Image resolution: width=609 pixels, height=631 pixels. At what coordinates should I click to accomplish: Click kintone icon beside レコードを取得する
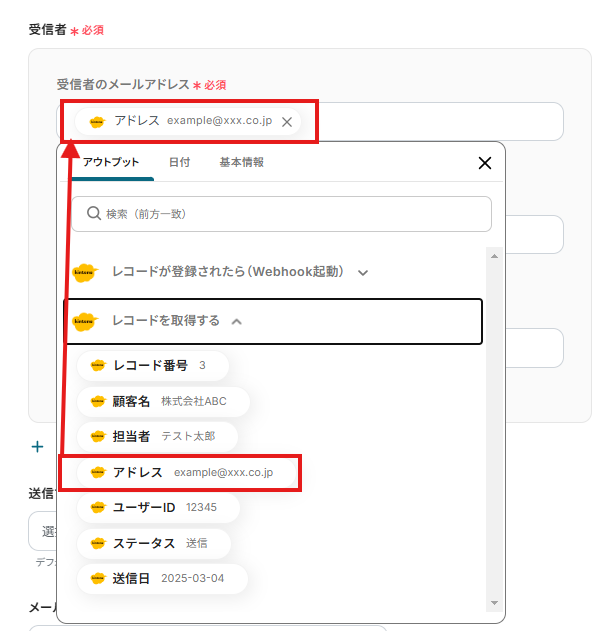85,322
